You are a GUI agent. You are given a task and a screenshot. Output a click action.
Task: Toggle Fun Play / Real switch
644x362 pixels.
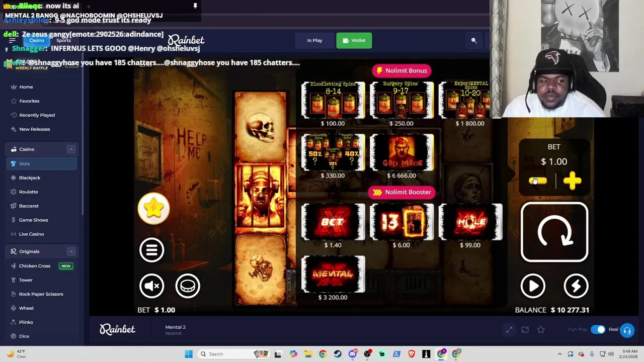[x=598, y=329]
